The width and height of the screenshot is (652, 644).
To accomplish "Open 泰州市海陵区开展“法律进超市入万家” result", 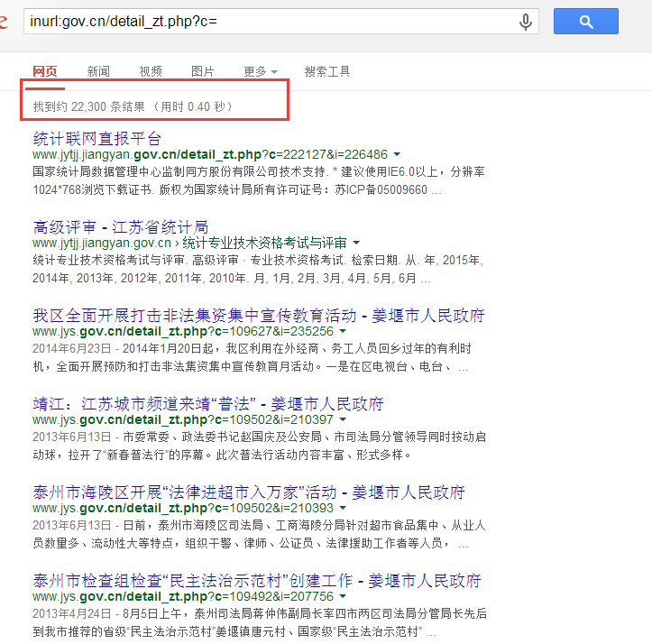I will pyautogui.click(x=249, y=492).
